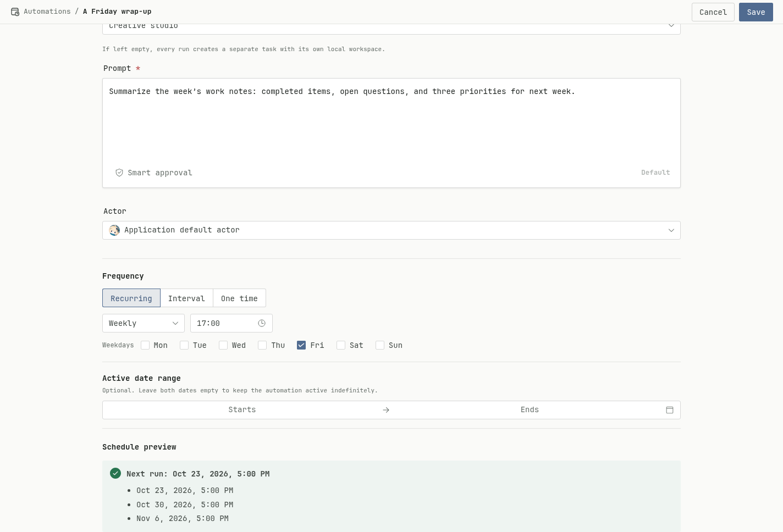The height and width of the screenshot is (532, 783).
Task: Uncheck the Fri weekday checkbox
Action: pos(301,345)
